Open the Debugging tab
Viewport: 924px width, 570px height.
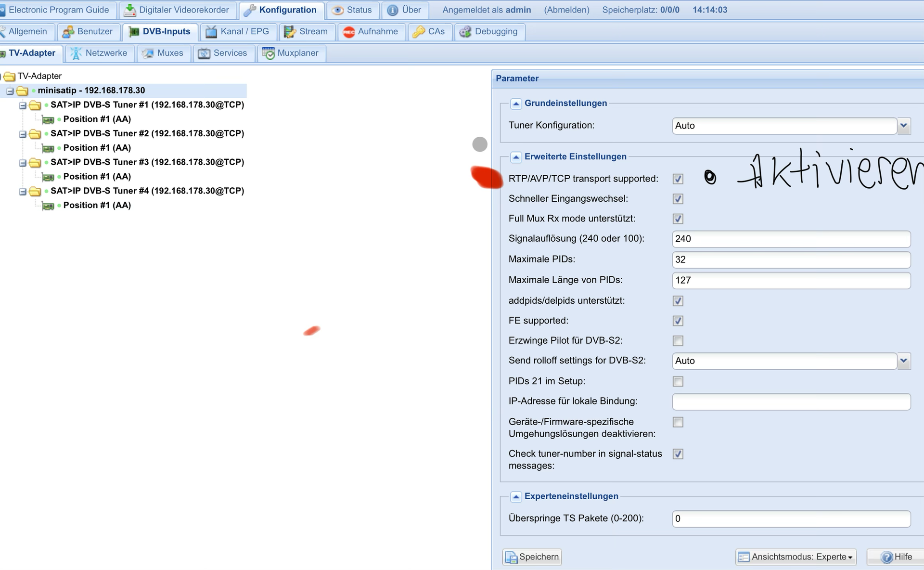(x=489, y=32)
